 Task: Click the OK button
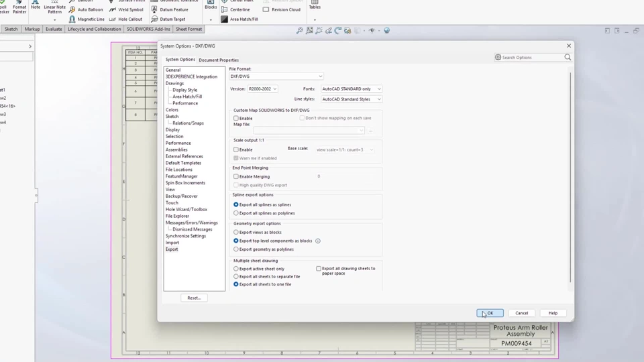(490, 313)
